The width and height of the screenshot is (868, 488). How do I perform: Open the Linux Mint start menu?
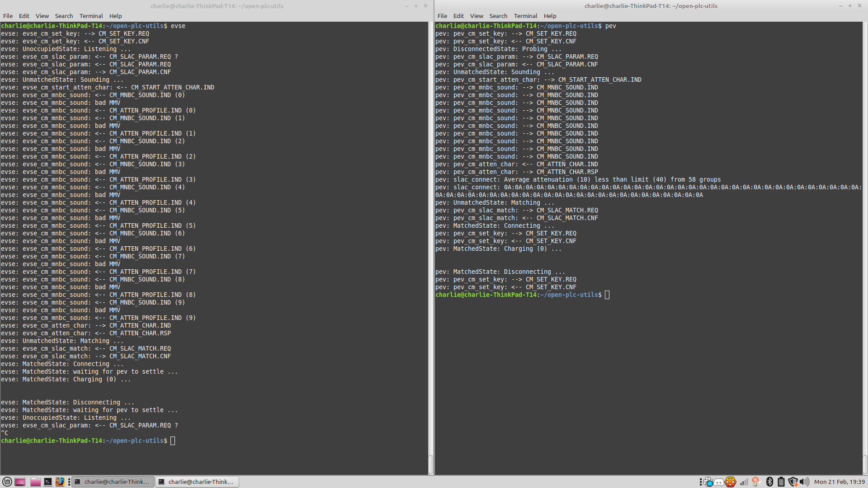tap(7, 482)
